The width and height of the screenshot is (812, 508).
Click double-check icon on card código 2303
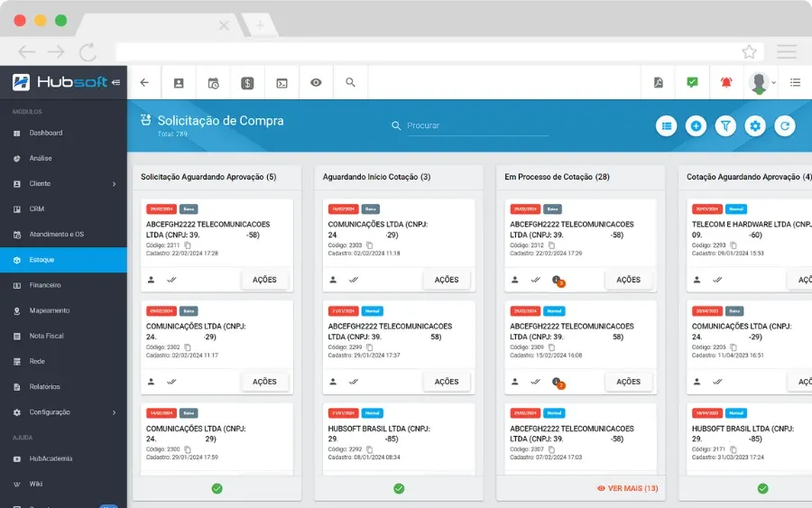[354, 280]
